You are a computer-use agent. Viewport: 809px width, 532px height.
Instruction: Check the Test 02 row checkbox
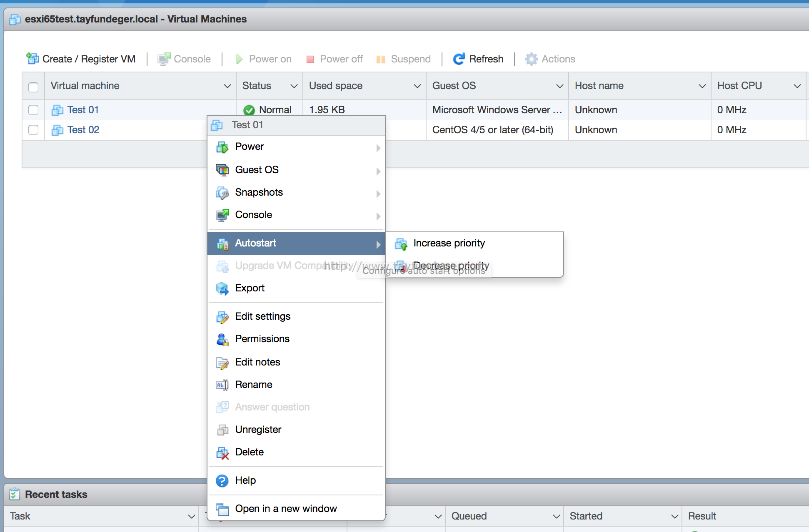click(33, 130)
